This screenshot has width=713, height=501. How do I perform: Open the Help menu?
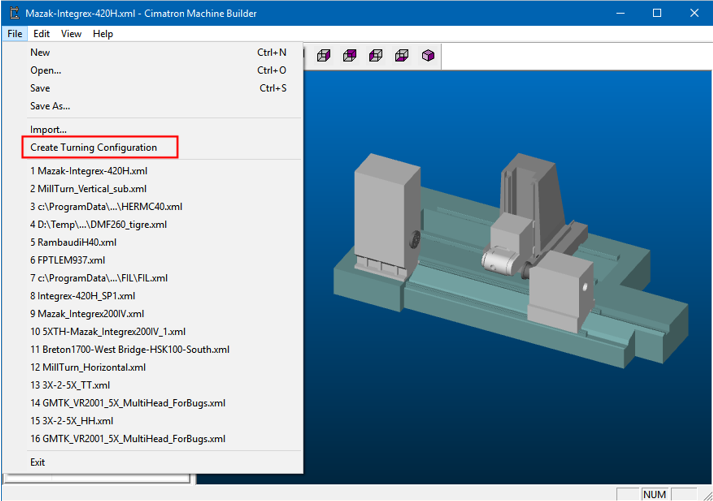[x=103, y=34]
